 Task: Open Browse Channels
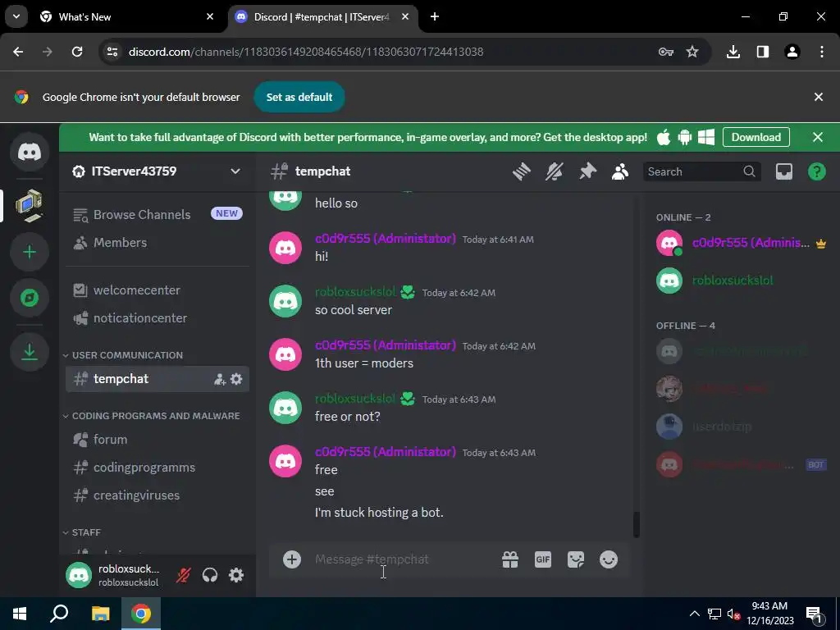(x=157, y=214)
